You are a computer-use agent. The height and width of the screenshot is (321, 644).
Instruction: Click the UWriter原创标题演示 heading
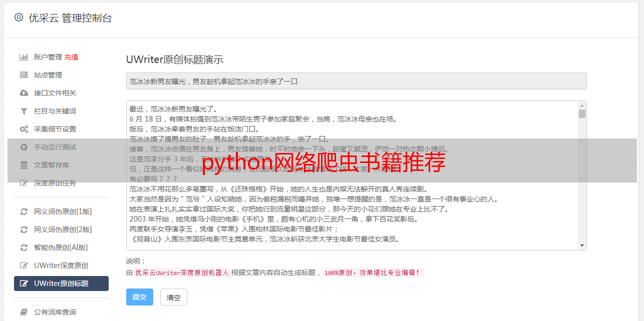click(175, 59)
